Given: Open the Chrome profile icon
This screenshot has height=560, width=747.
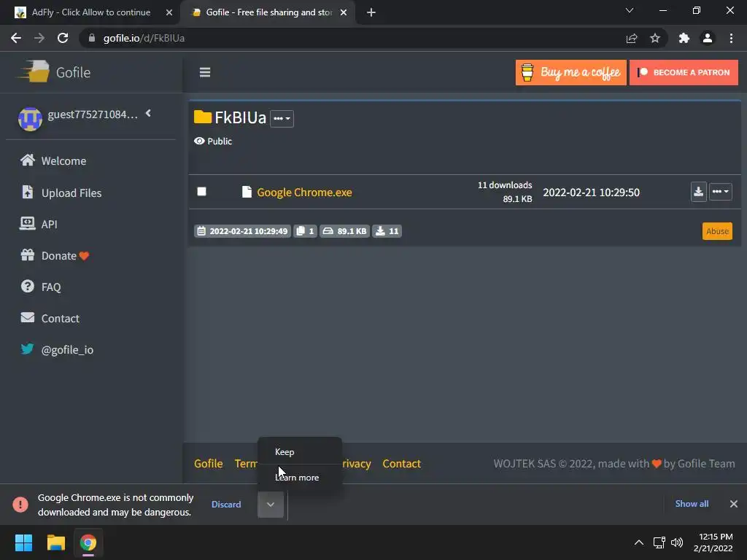Looking at the screenshot, I should click(x=708, y=38).
